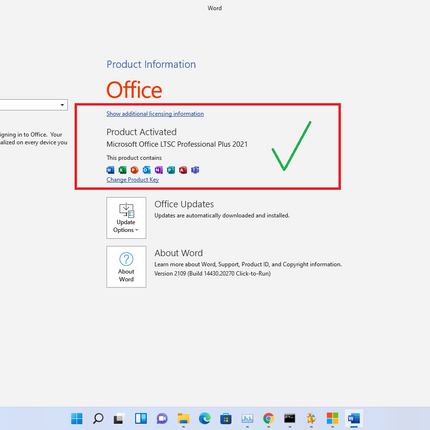Click the Word title at window top
Image resolution: width=430 pixels, height=430 pixels.
[x=215, y=8]
